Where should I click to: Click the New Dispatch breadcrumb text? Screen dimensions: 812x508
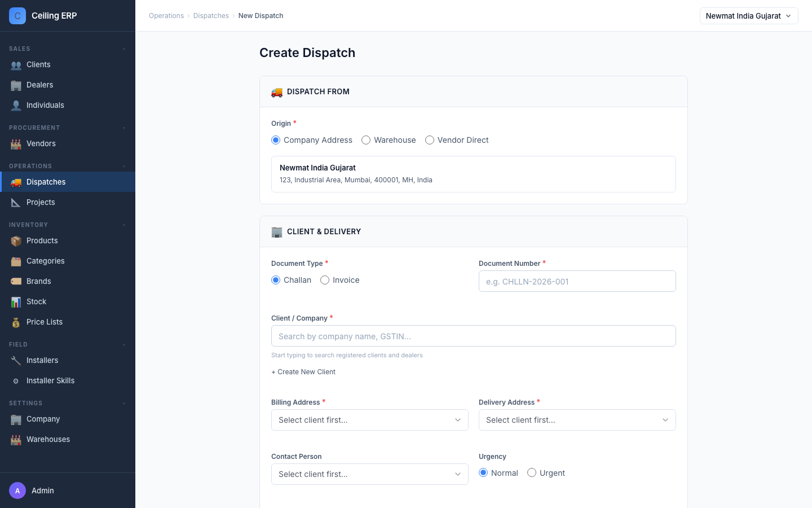point(261,16)
